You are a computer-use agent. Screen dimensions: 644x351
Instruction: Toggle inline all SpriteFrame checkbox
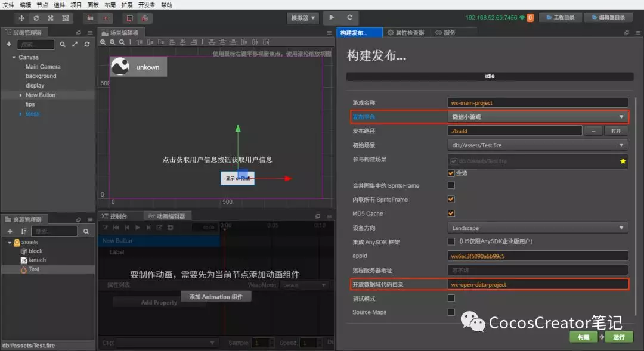pyautogui.click(x=451, y=199)
